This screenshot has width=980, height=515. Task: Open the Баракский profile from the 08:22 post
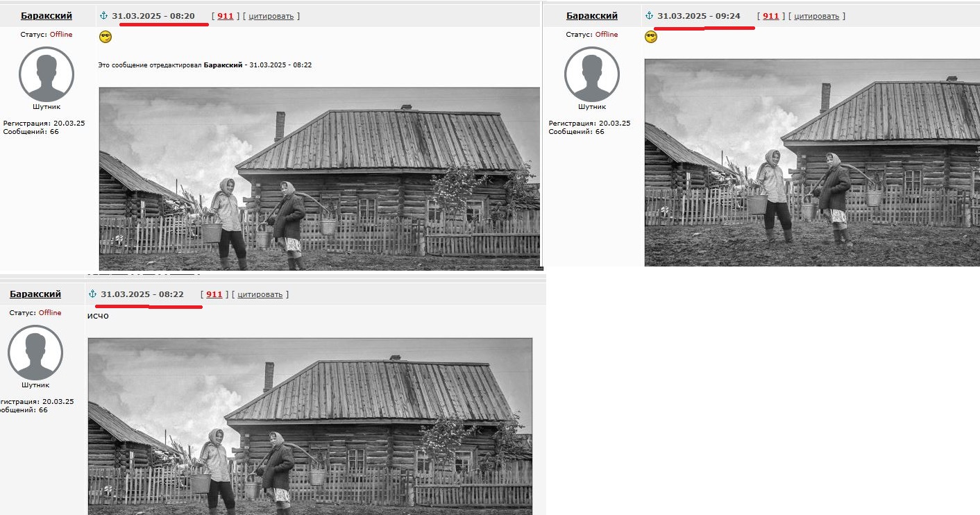click(35, 294)
